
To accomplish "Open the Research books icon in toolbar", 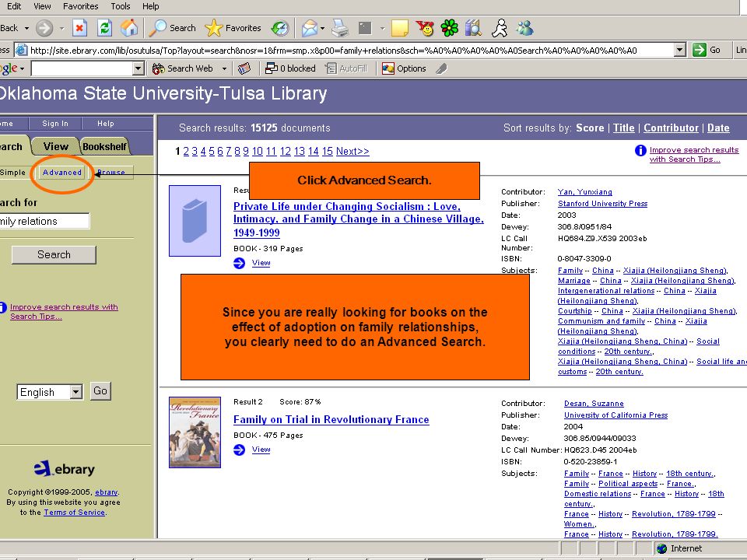I will 474,28.
